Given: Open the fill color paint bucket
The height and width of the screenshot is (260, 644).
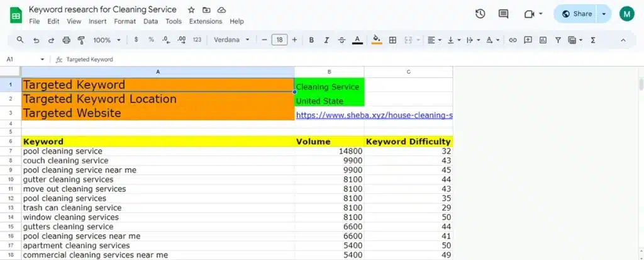Looking at the screenshot, I should click(x=377, y=40).
